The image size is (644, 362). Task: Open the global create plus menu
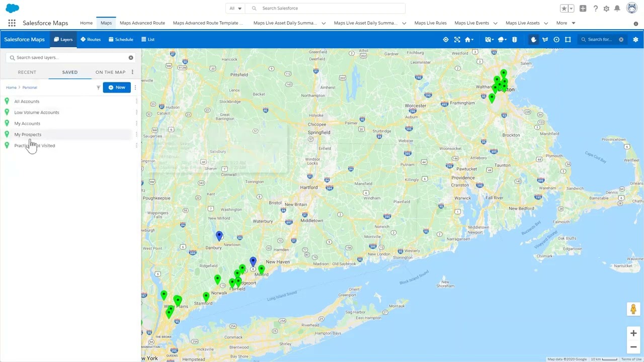click(x=583, y=9)
